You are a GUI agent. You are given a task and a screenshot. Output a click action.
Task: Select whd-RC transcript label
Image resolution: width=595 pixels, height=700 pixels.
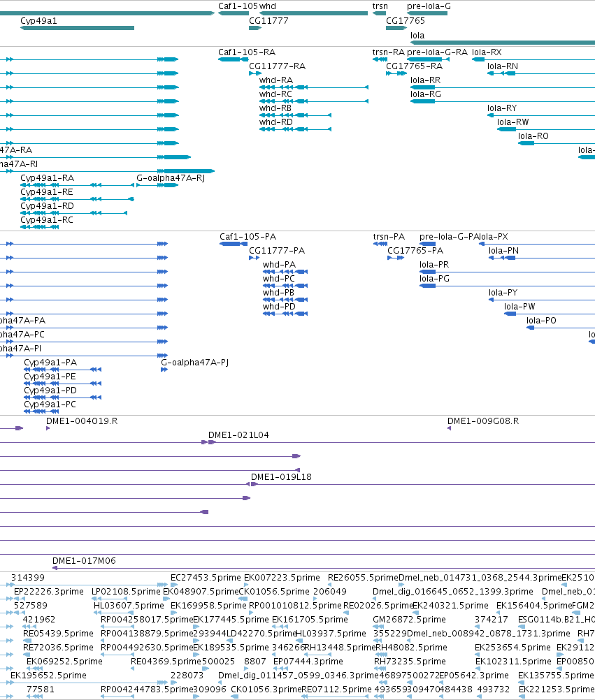[x=275, y=94]
